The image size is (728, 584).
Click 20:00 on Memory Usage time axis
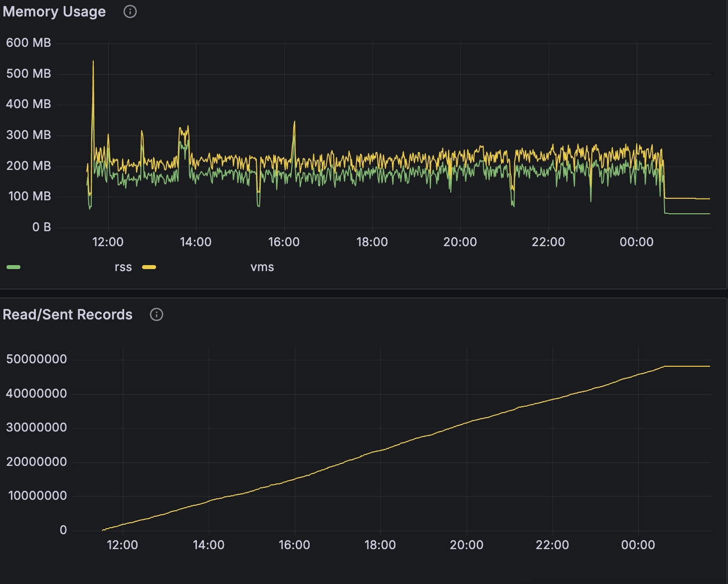(460, 242)
